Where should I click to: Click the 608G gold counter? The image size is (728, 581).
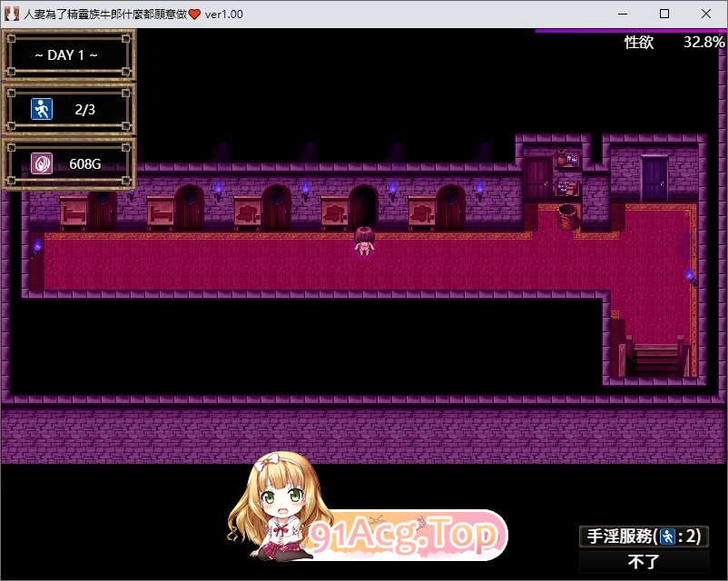pyautogui.click(x=84, y=163)
